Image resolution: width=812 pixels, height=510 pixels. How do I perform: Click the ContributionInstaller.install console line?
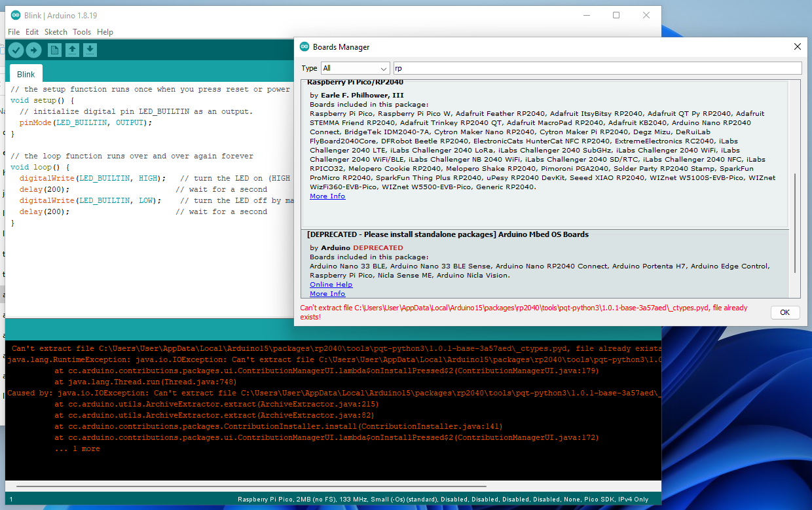(x=278, y=426)
